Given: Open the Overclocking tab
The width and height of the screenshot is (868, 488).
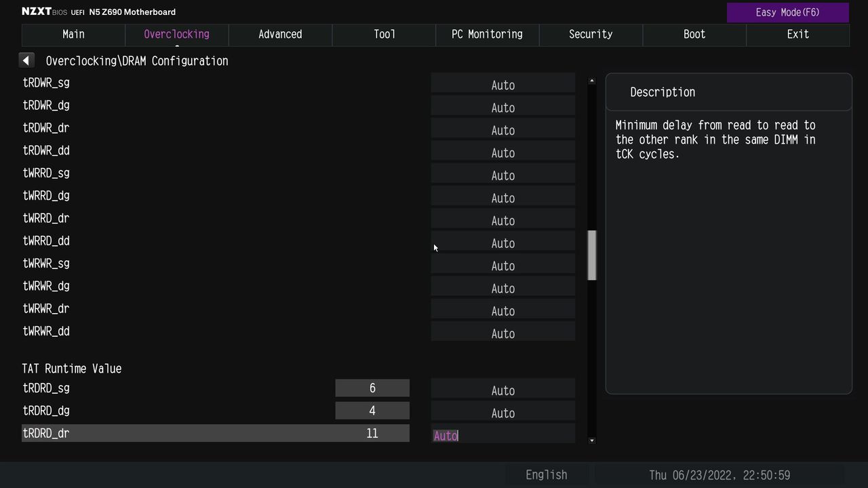Looking at the screenshot, I should tap(177, 35).
